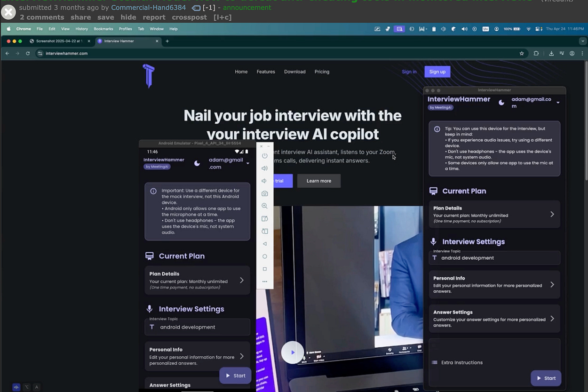Open macOS volume menu bar icon
588x392 pixels.
tap(464, 29)
